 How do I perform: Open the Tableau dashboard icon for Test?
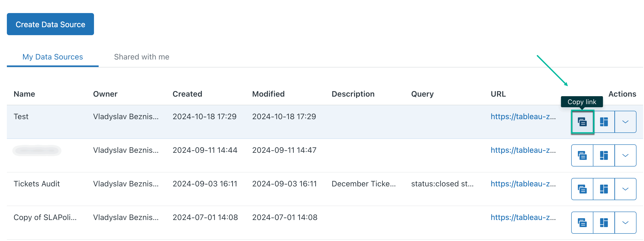604,122
